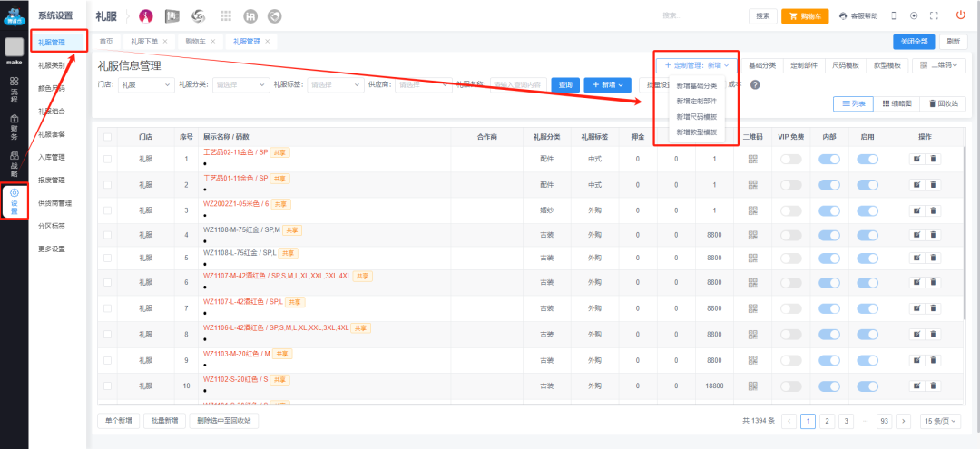Check the checkbox for row 7
Viewport: 980px width, 449px height.
click(107, 308)
